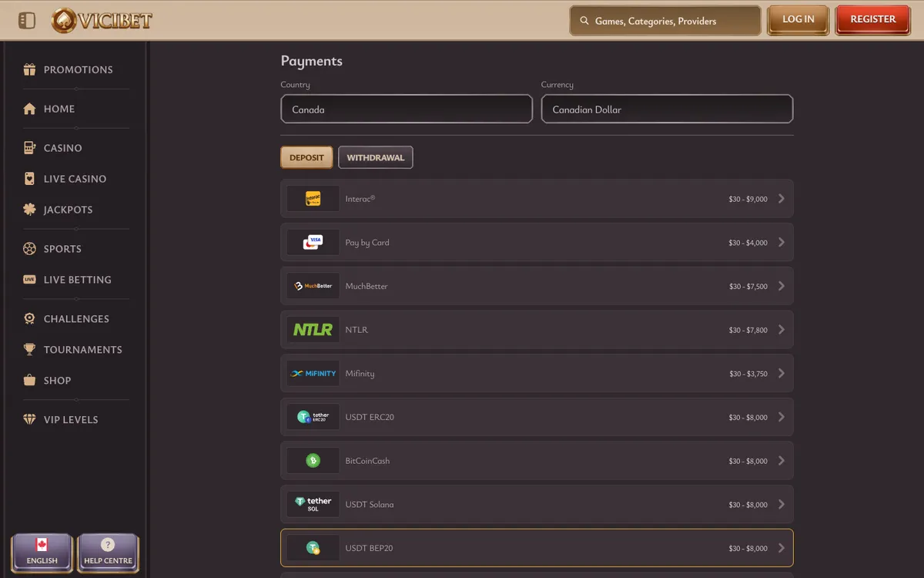Click the Interac logo thumbnail
924x578 pixels.
(313, 199)
